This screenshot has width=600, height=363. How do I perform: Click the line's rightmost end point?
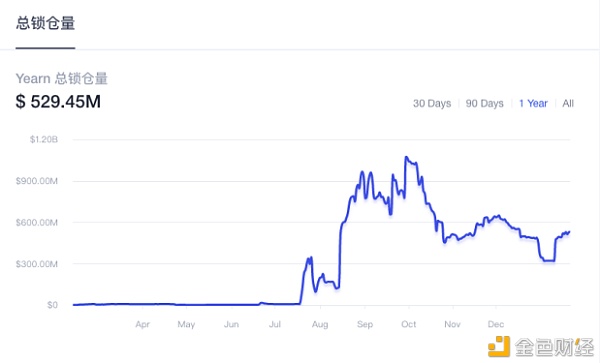569,231
